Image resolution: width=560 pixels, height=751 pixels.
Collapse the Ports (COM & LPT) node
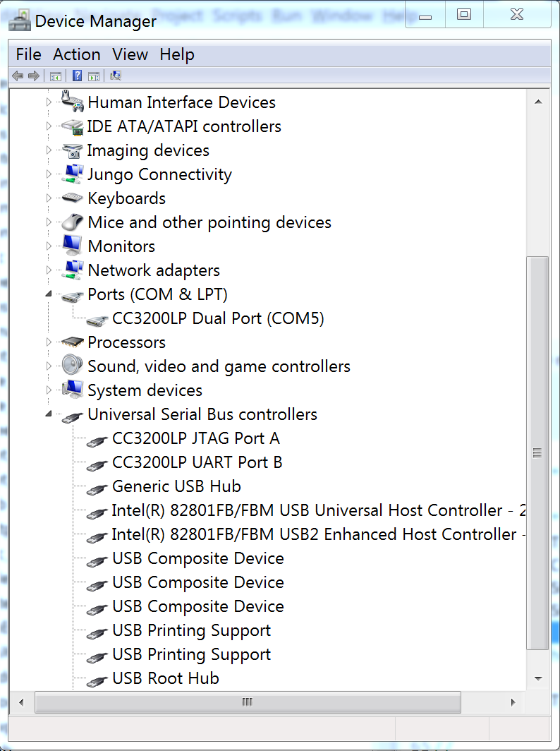(x=49, y=294)
